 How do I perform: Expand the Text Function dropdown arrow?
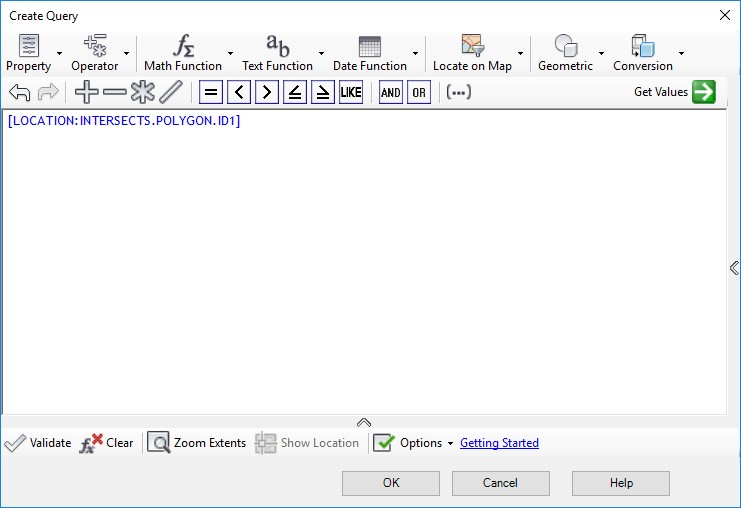coord(321,53)
